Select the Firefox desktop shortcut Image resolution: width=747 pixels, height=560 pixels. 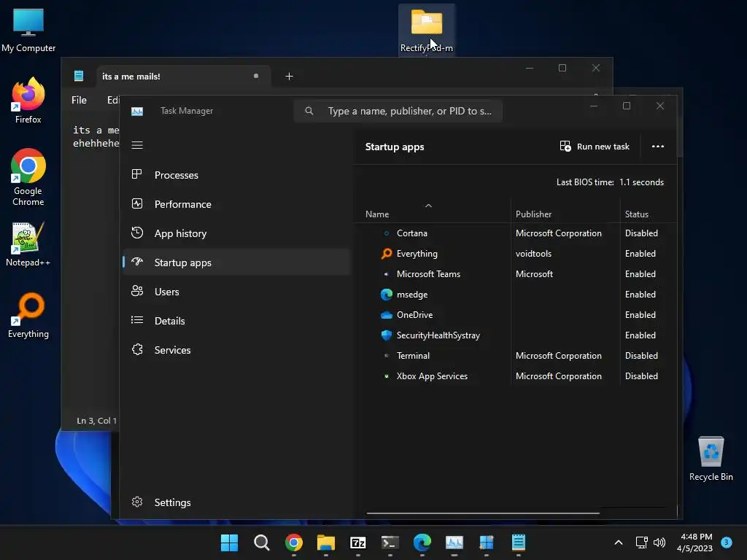28,100
